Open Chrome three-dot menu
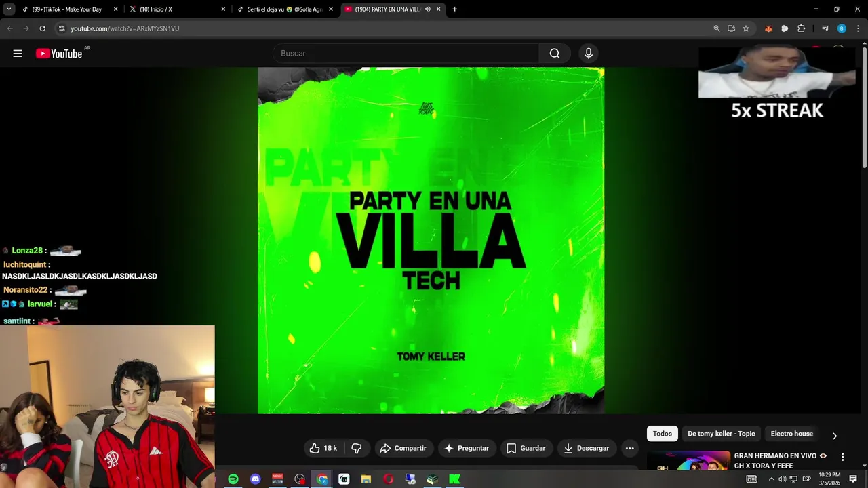 (x=858, y=28)
